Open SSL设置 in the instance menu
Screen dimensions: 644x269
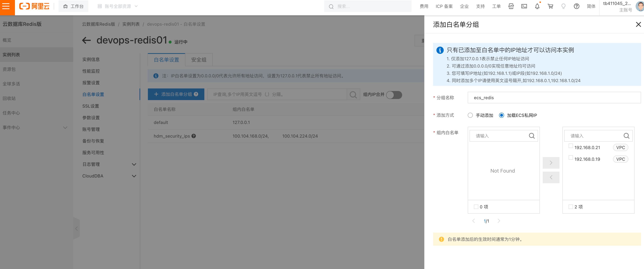pos(91,106)
